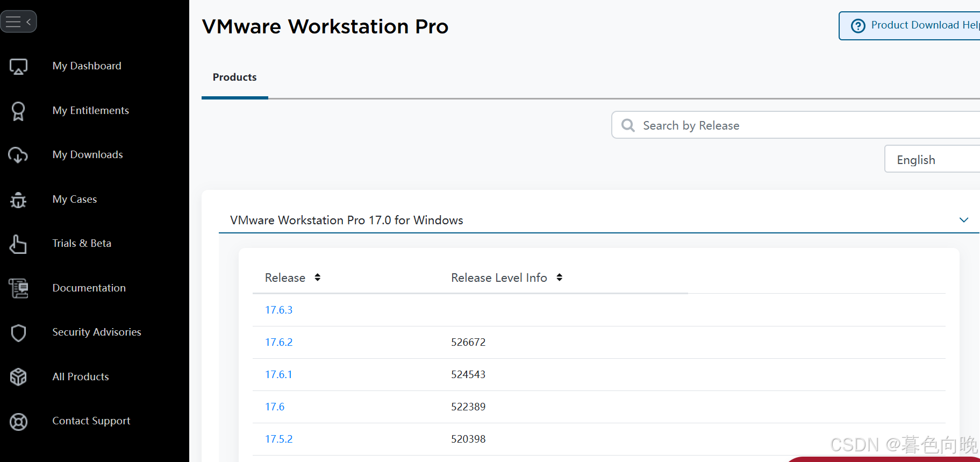Sort by the Release column arrows
Viewport: 980px width, 462px height.
[x=318, y=278]
